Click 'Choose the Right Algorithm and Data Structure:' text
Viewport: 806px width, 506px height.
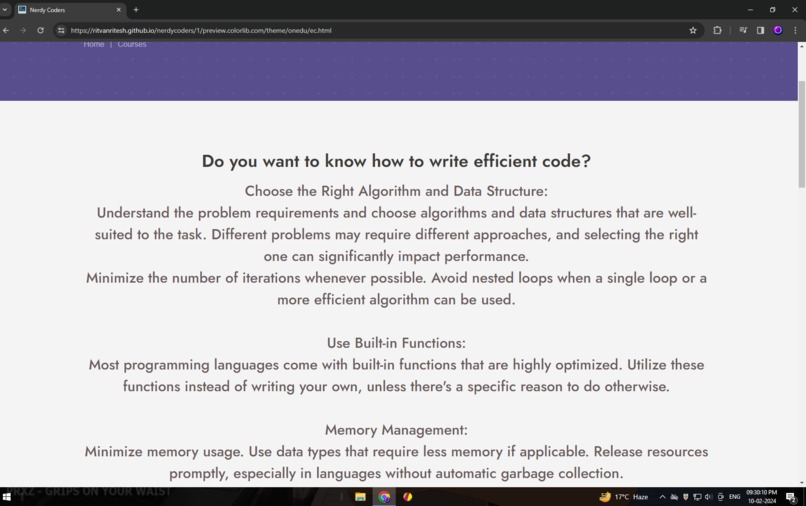[x=396, y=191]
